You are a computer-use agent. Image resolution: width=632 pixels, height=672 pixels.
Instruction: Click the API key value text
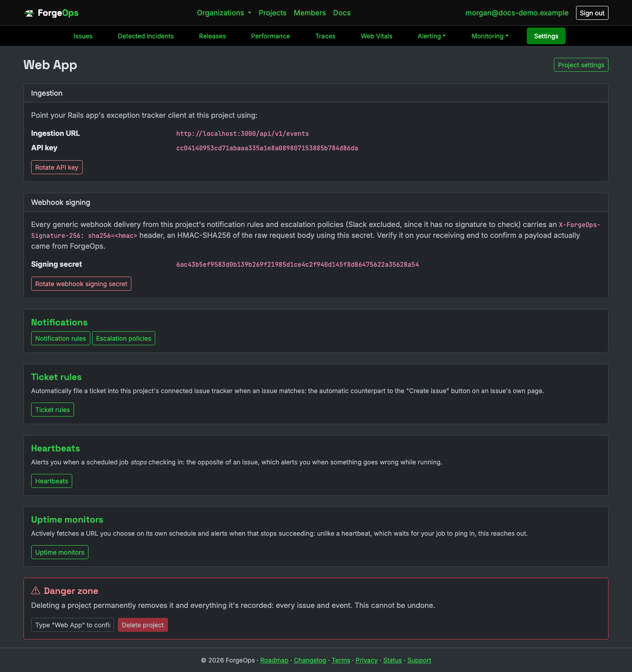(267, 148)
